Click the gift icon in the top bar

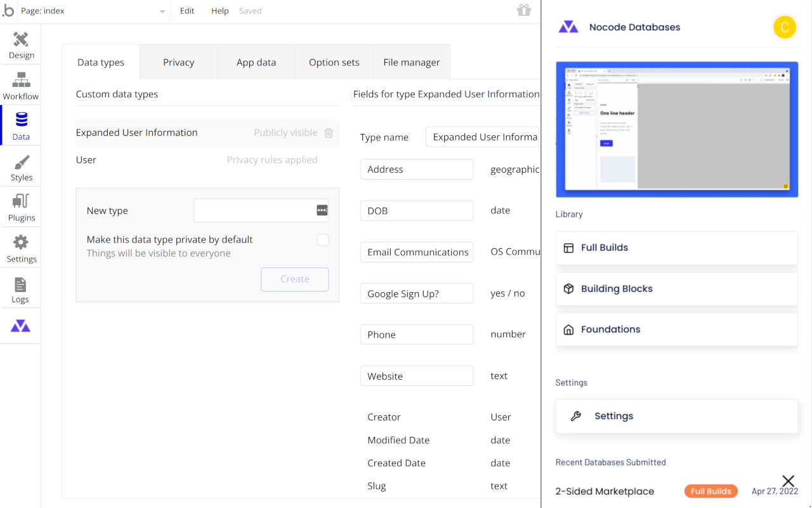point(523,11)
